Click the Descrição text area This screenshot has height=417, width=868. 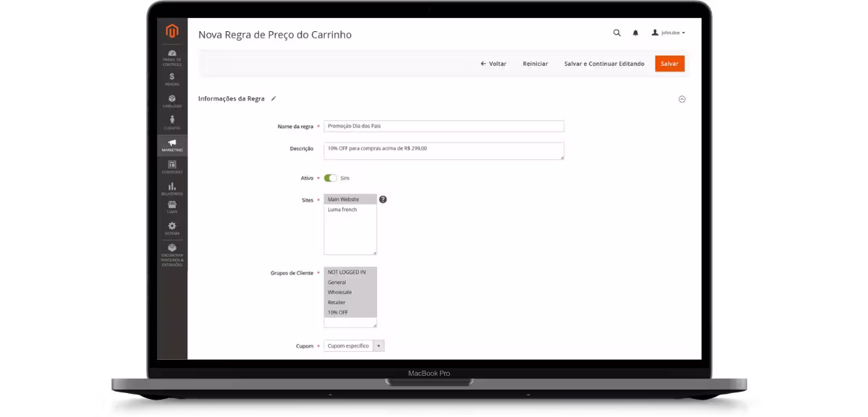click(x=444, y=151)
